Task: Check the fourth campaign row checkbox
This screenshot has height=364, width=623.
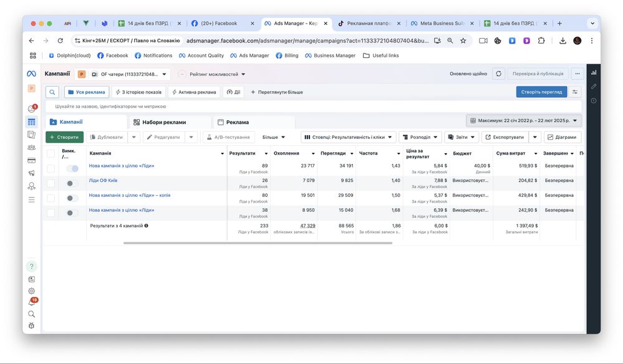Action: [x=51, y=213]
